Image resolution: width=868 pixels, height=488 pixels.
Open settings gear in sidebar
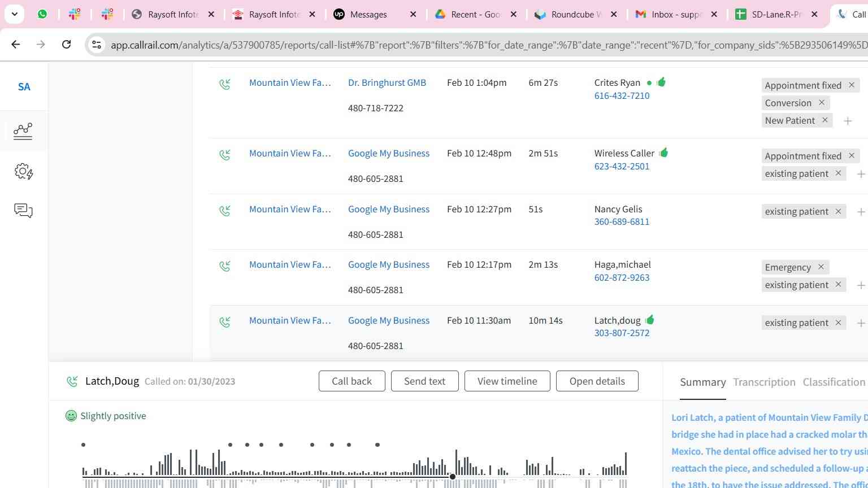coord(23,171)
